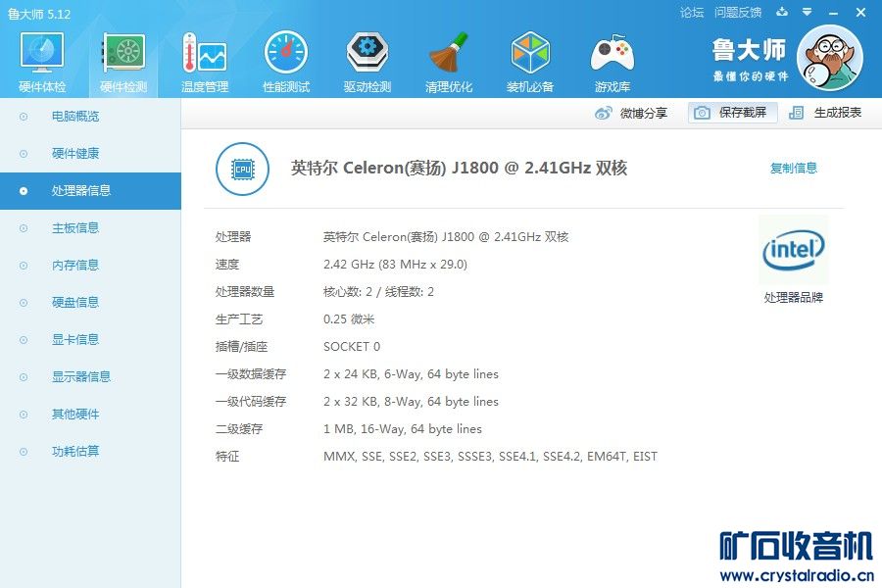Click the camera screenshot icon
This screenshot has width=882, height=588.
pyautogui.click(x=702, y=113)
